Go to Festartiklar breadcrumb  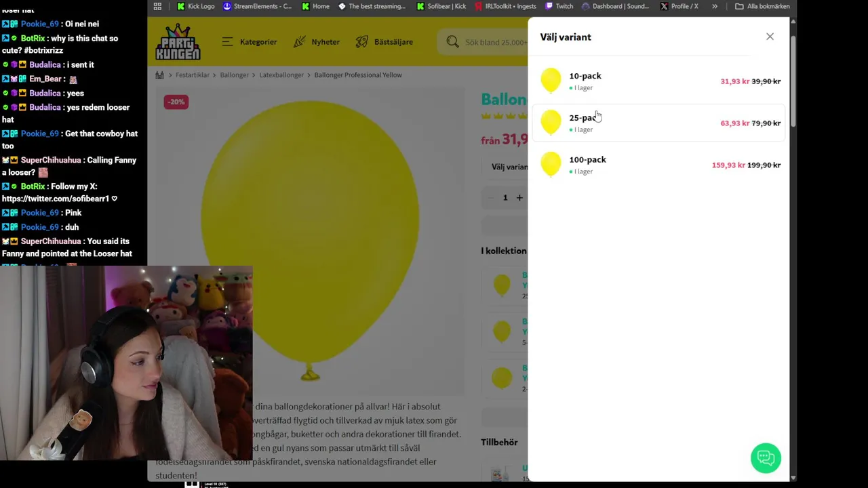(x=193, y=75)
